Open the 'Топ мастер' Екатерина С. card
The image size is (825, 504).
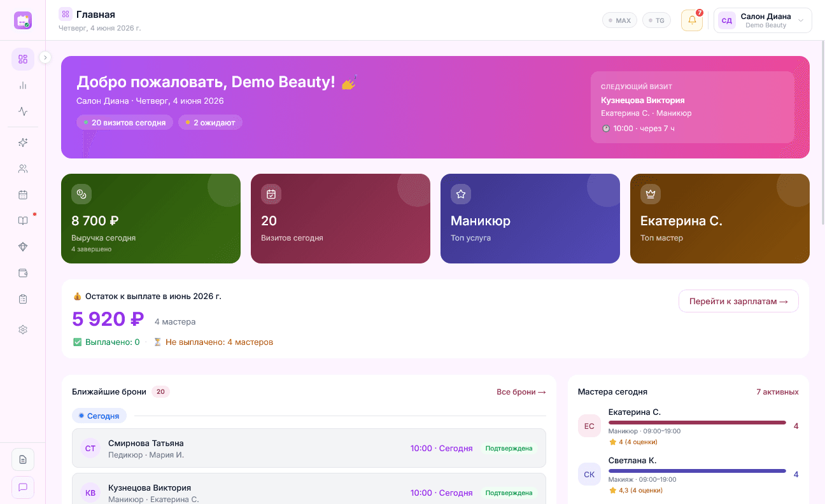720,218
